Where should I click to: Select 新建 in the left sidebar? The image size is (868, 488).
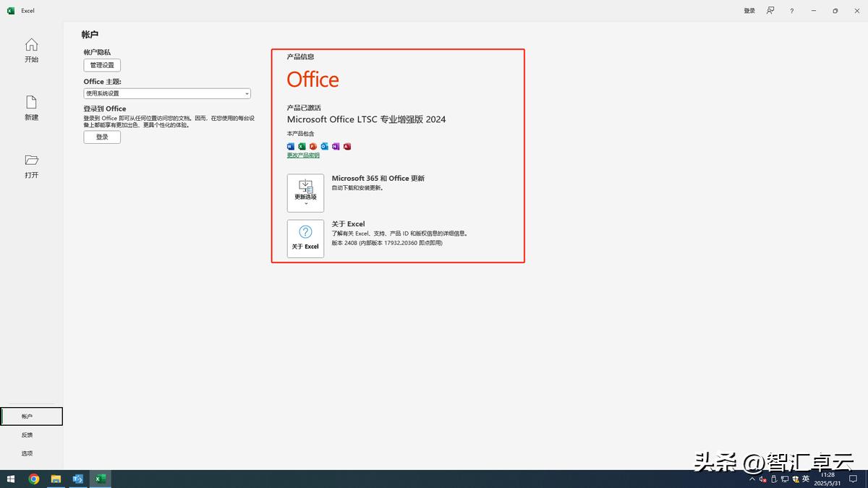tap(31, 108)
